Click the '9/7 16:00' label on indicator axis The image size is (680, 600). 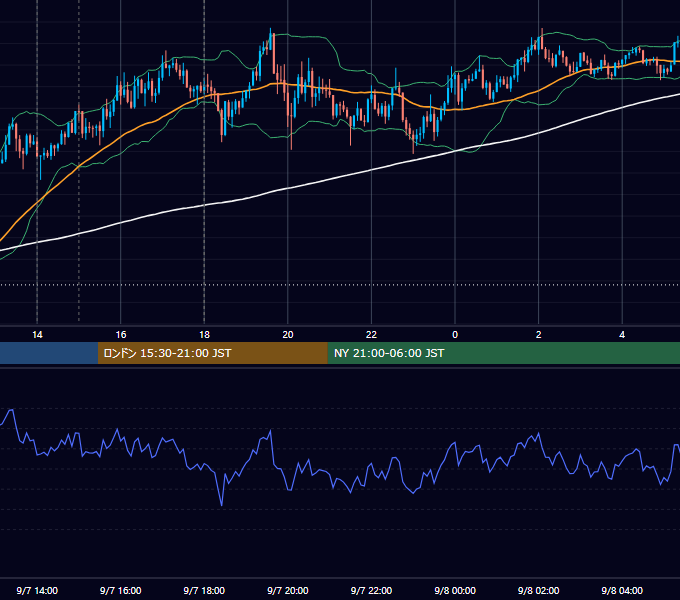click(x=121, y=590)
